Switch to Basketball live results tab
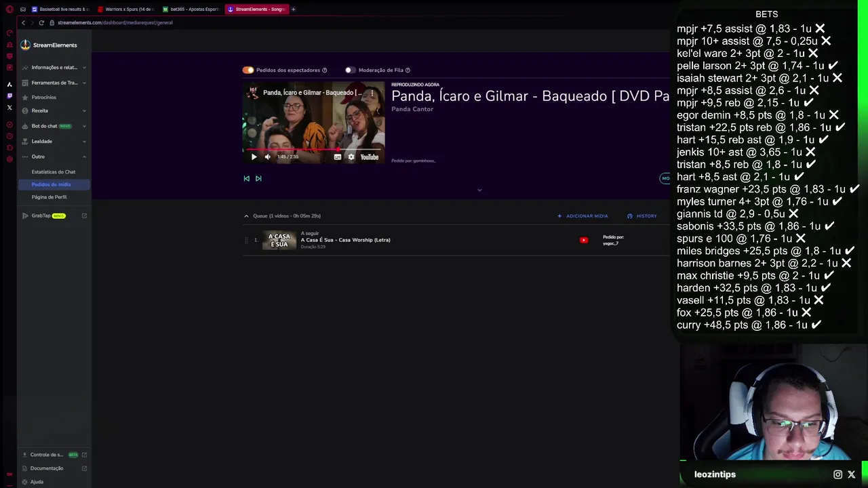 point(60,9)
